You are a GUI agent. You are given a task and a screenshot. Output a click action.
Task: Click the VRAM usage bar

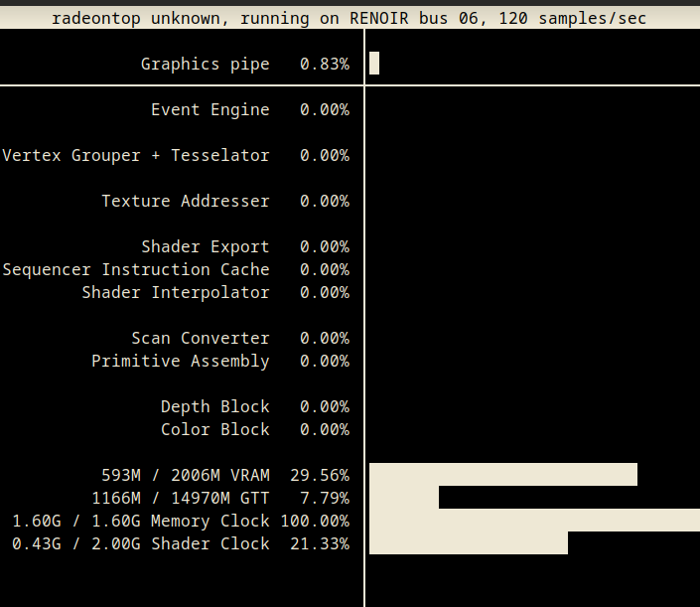pos(503,474)
